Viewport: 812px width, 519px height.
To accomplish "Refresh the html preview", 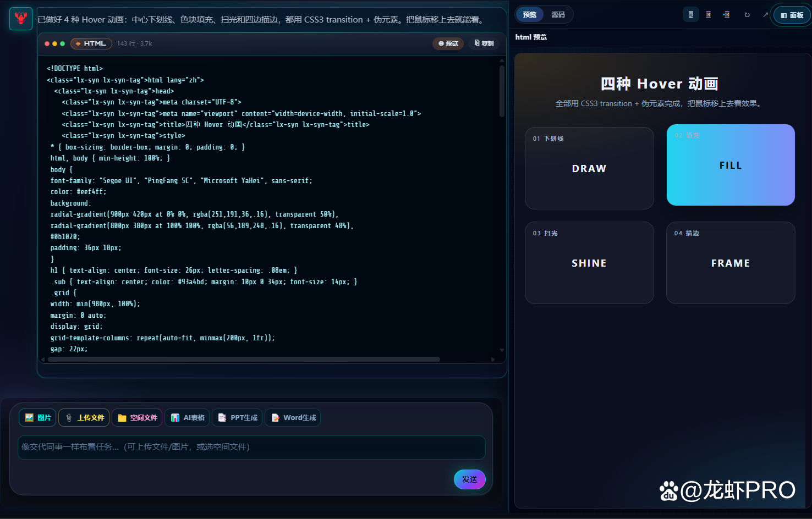I will coord(747,15).
